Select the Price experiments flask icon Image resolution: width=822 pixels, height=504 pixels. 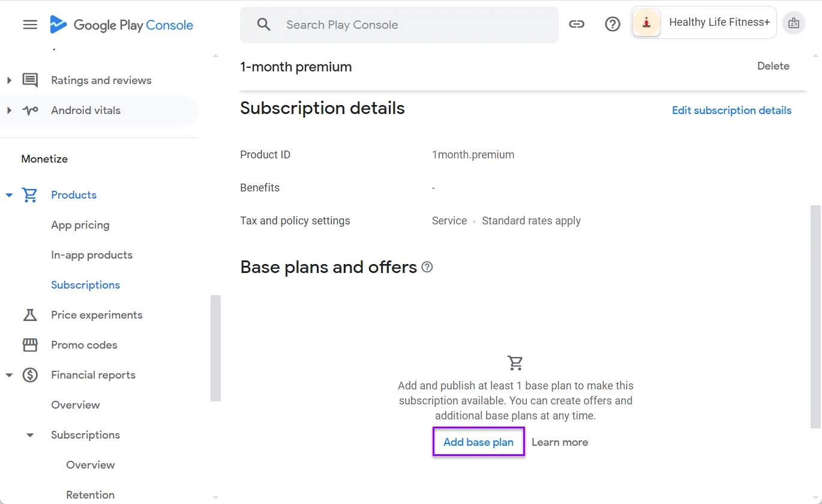[29, 314]
